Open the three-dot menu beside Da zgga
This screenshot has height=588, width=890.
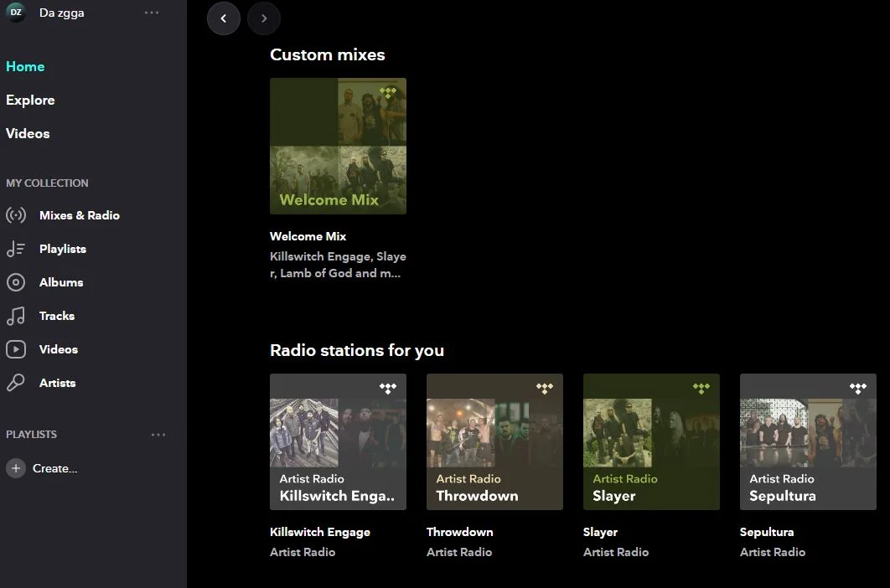tap(152, 13)
